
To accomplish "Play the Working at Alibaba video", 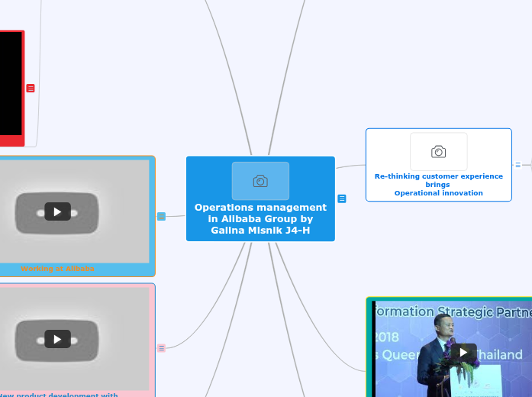I will pos(58,211).
